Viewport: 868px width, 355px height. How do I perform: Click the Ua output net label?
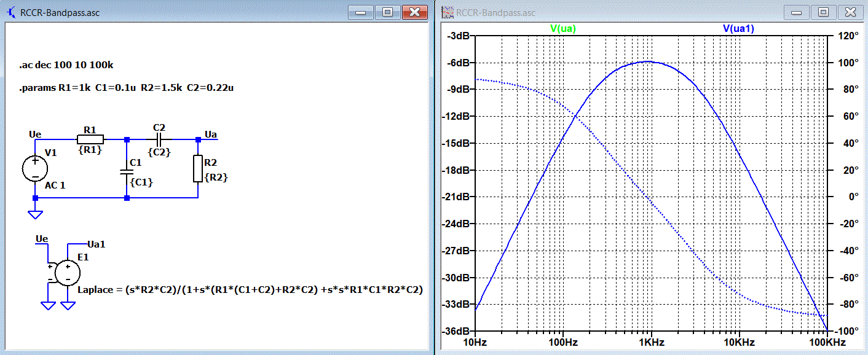[210, 135]
